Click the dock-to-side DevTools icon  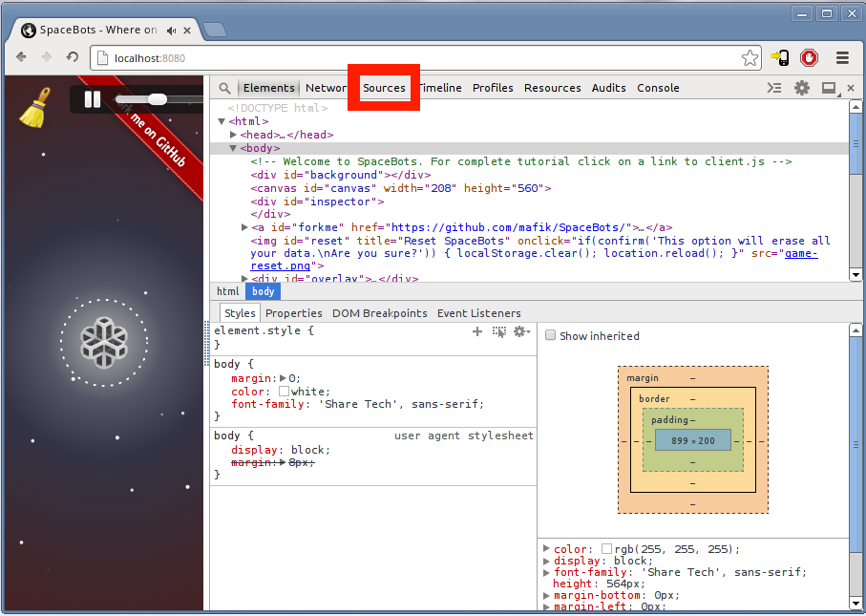829,88
